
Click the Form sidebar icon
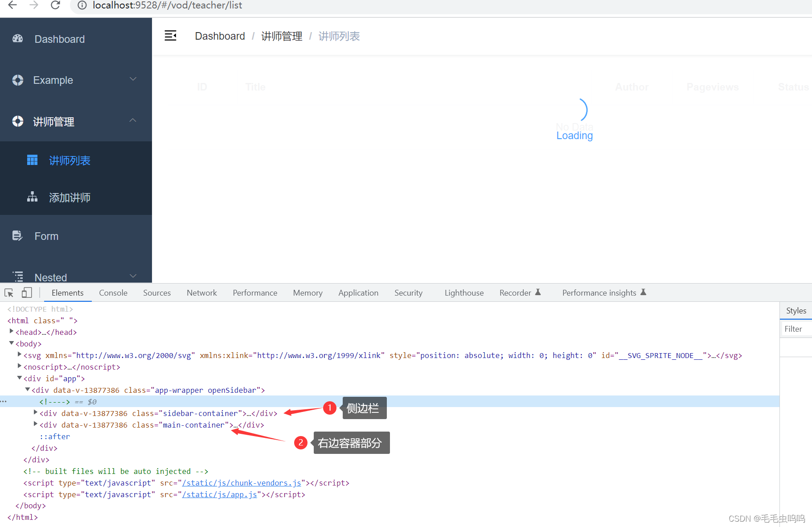tap(17, 235)
